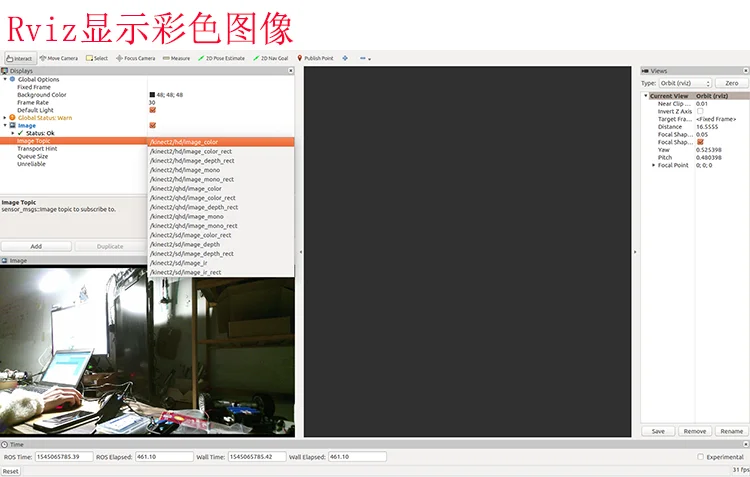Select /kinect2/sd/image_depth_rect topic
The image size is (750, 477).
point(221,254)
